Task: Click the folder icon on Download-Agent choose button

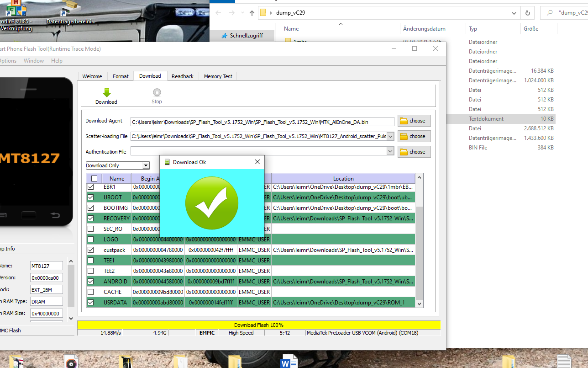Action: (404, 121)
